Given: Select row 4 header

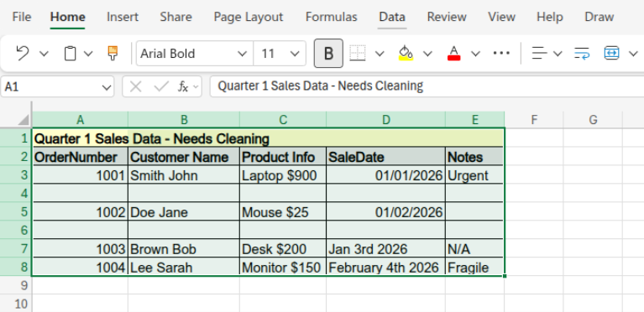Looking at the screenshot, I should [16, 193].
